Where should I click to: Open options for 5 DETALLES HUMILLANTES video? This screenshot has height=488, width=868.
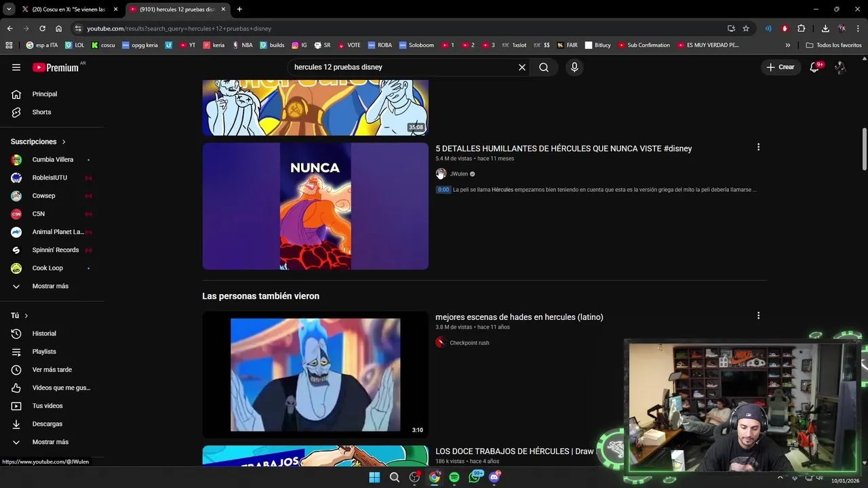[x=758, y=147]
